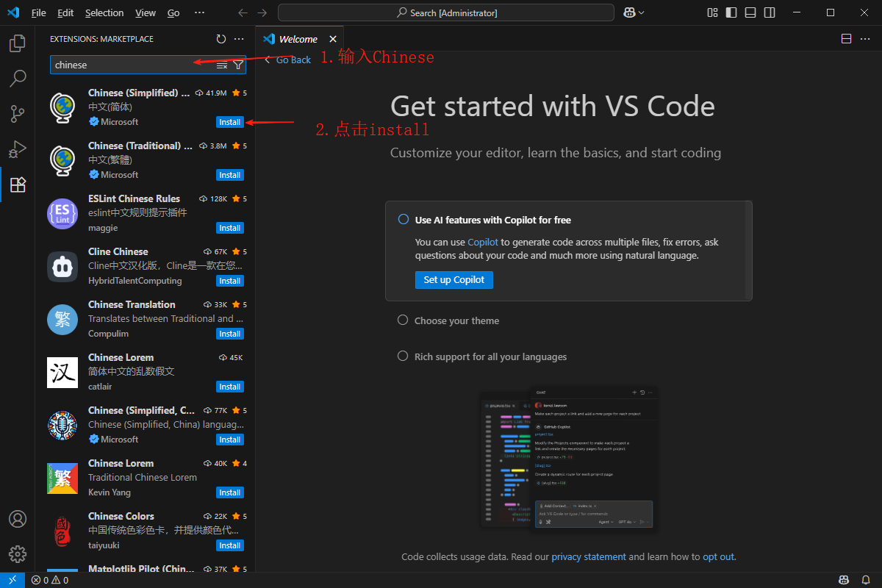Open errors and warnings status indicator
This screenshot has height=588, width=882.
coord(50,580)
